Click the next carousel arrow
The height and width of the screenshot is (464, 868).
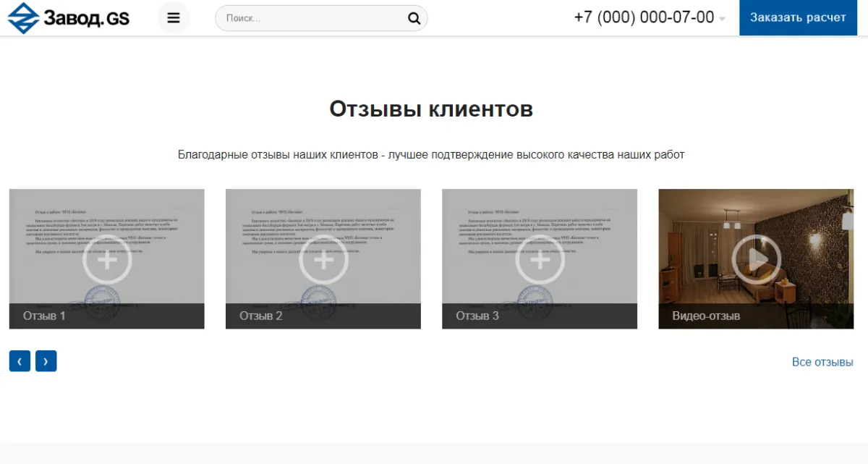click(x=46, y=360)
